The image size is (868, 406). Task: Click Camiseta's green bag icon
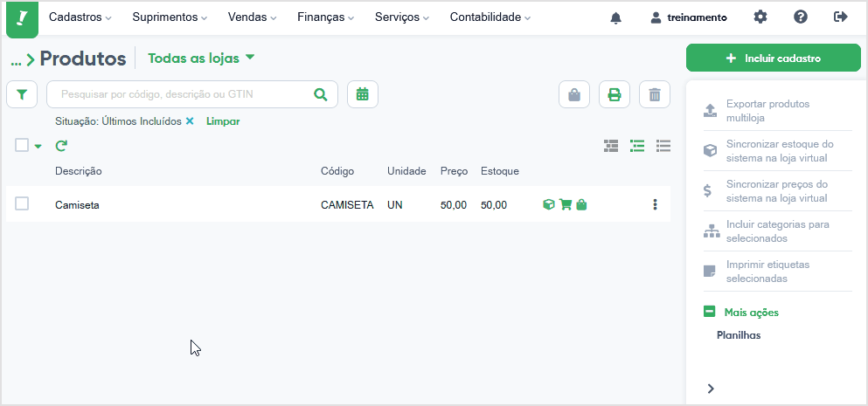[581, 204]
